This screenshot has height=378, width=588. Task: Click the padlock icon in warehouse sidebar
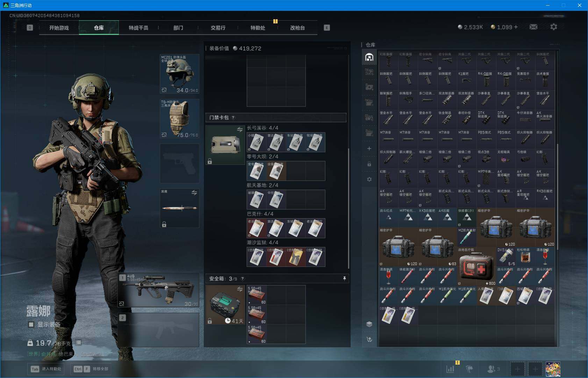tap(369, 164)
